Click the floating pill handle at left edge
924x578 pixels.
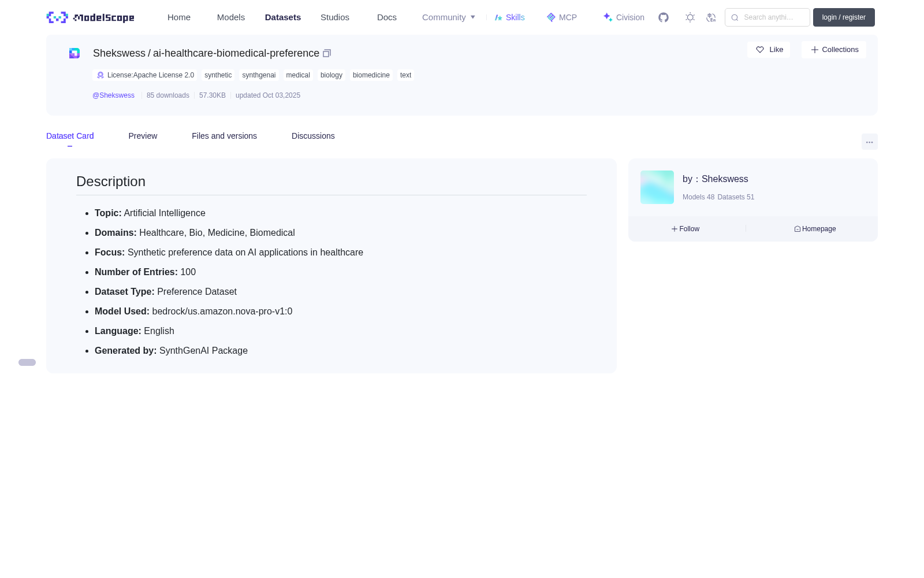tap(27, 362)
